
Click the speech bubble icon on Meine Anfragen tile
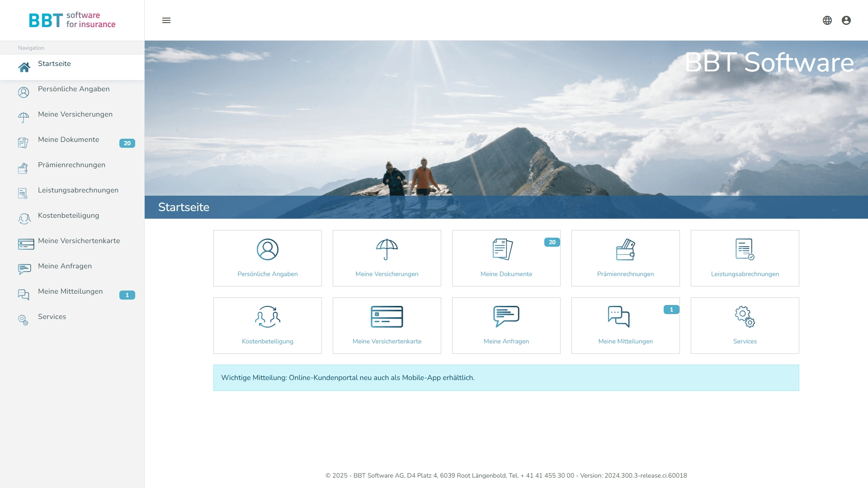(x=506, y=317)
